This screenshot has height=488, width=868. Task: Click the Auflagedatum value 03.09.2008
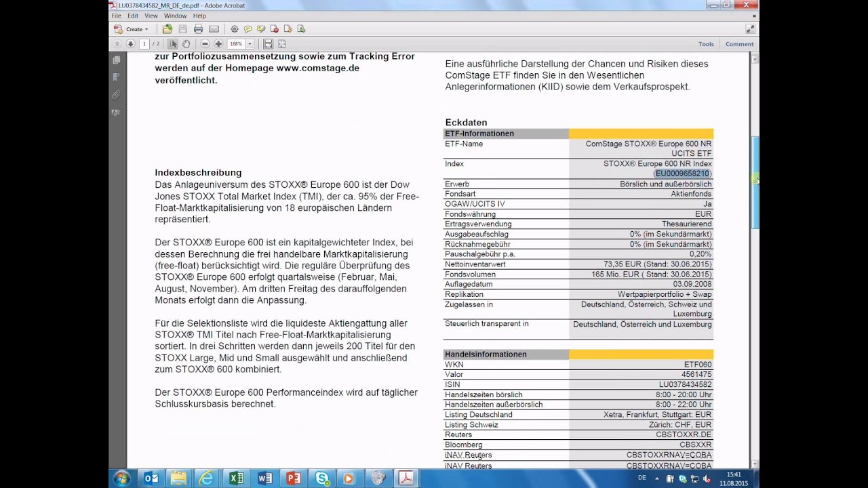[x=692, y=284]
